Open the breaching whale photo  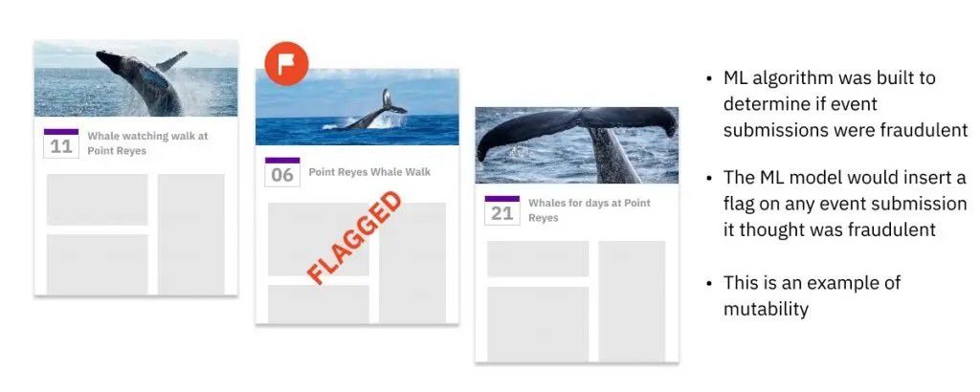click(x=136, y=78)
